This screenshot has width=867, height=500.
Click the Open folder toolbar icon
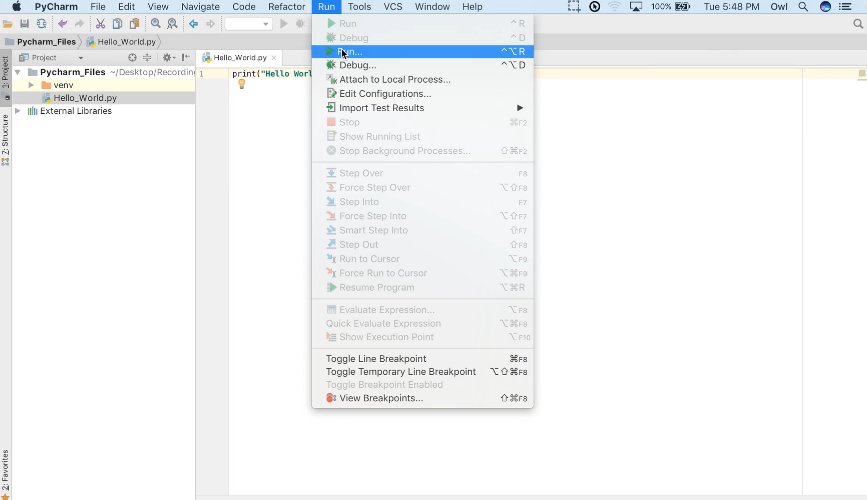pos(8,24)
